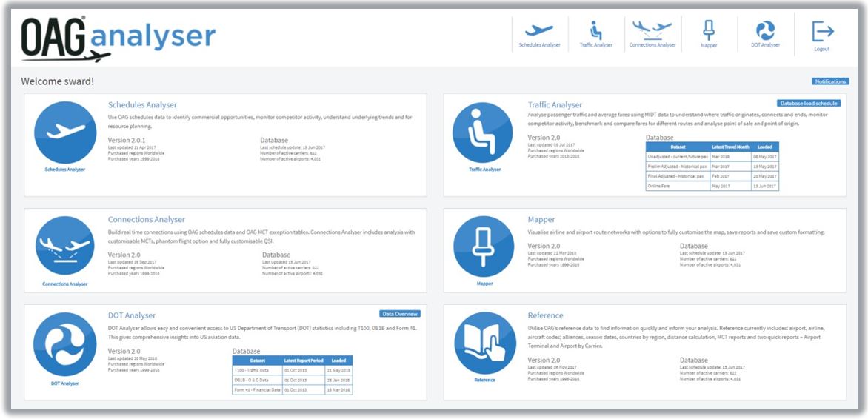Screen dimensions: 868x419
Task: Click the Logout icon
Action: [x=822, y=34]
